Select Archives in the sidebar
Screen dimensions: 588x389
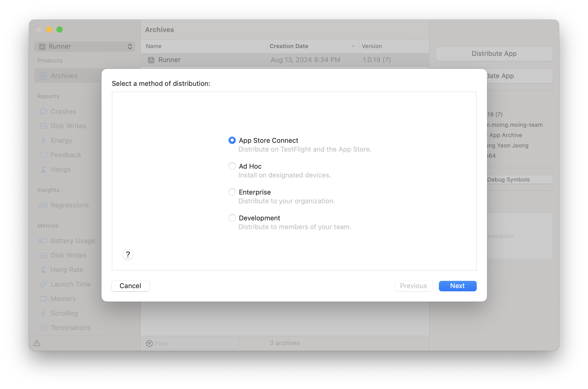pyautogui.click(x=68, y=76)
